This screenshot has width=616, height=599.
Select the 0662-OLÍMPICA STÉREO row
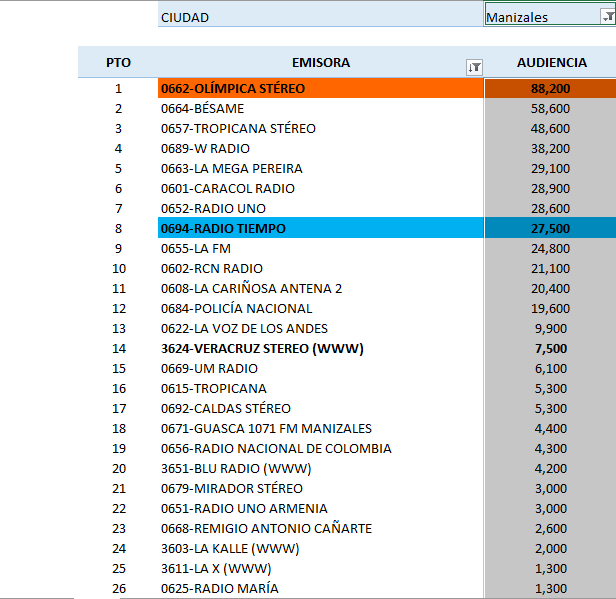click(x=321, y=88)
